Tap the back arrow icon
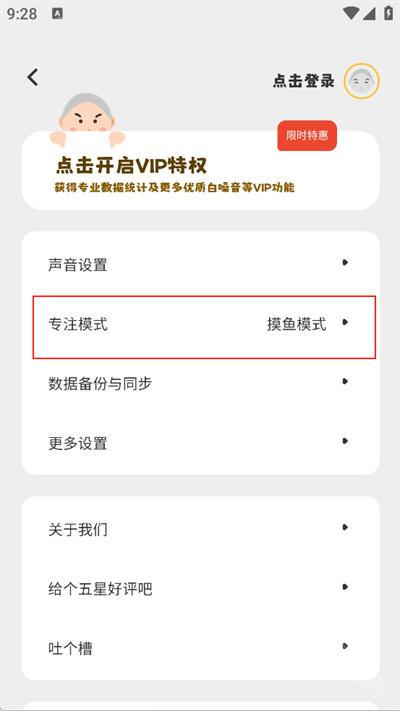 (33, 78)
